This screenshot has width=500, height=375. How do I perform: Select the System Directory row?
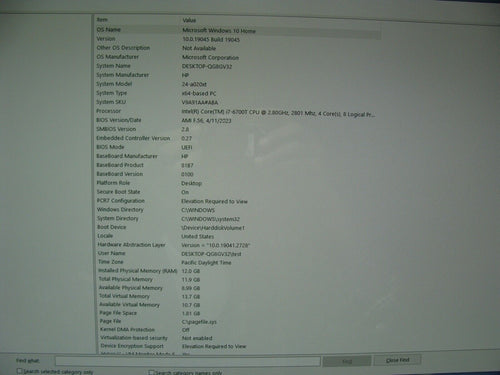point(237,219)
